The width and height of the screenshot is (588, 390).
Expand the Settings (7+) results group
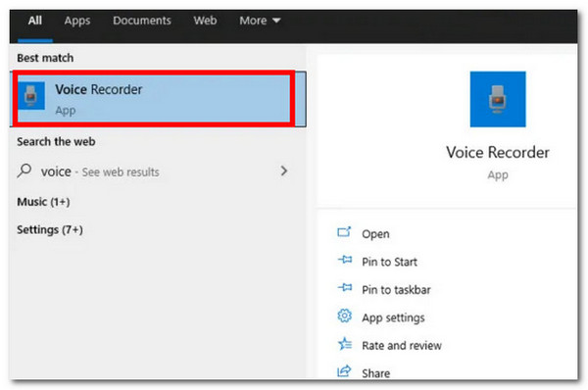(x=50, y=229)
